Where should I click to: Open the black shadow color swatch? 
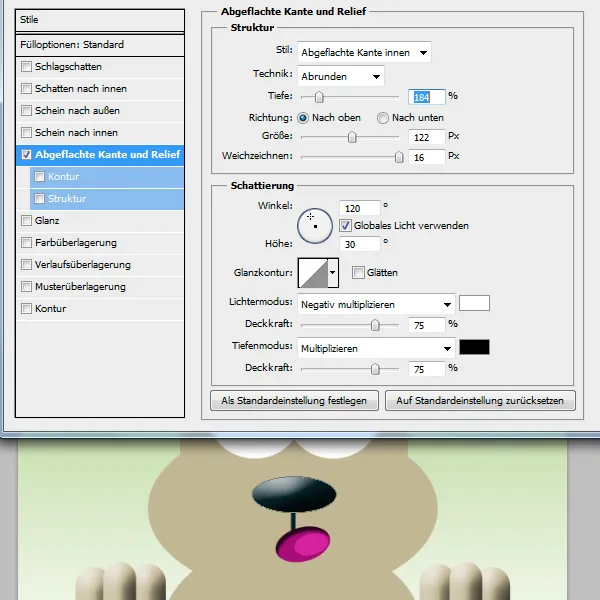click(x=474, y=347)
